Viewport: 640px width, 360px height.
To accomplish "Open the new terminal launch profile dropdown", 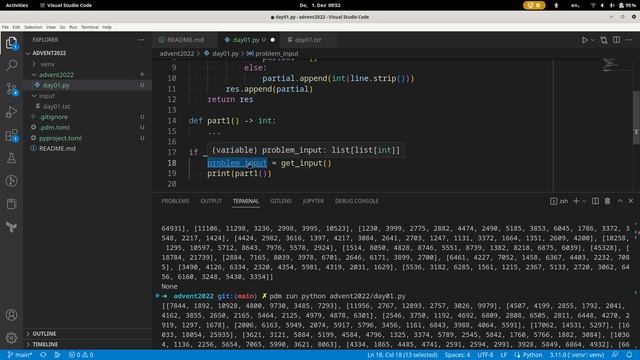I will tap(584, 201).
